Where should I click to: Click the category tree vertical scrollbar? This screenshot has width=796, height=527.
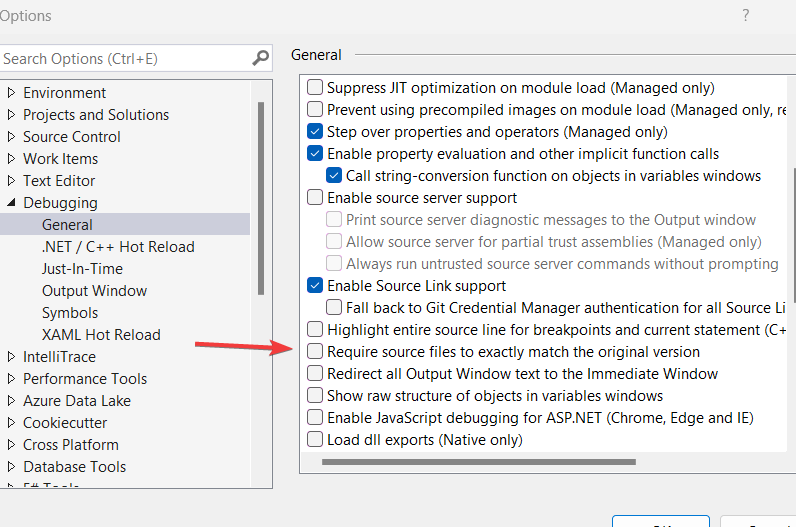[261, 200]
